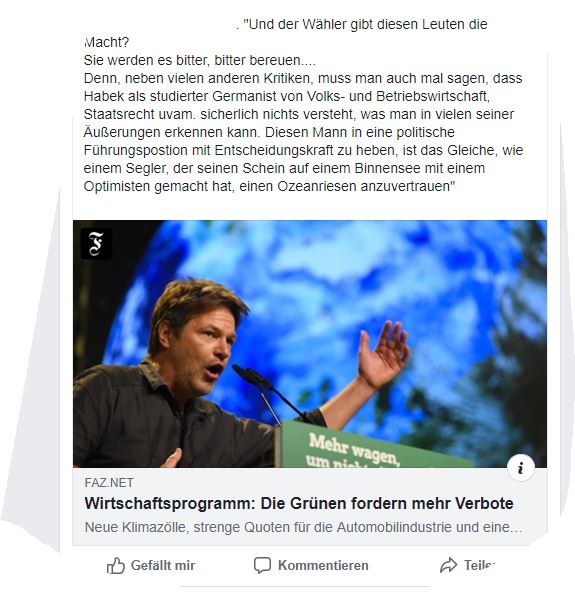Screen dimensions: 575x595
Task: Open the link info 'i' icon
Action: tap(521, 468)
